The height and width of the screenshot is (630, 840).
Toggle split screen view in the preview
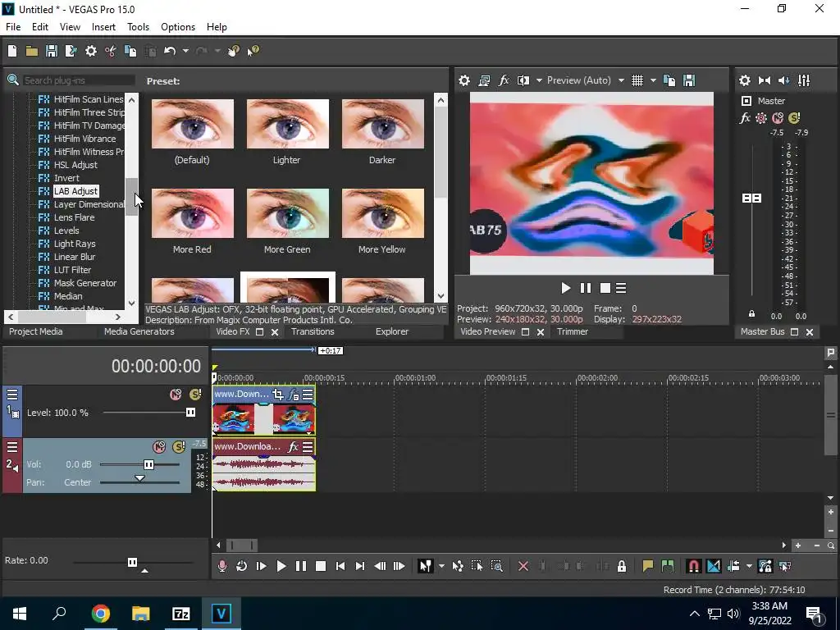523,80
